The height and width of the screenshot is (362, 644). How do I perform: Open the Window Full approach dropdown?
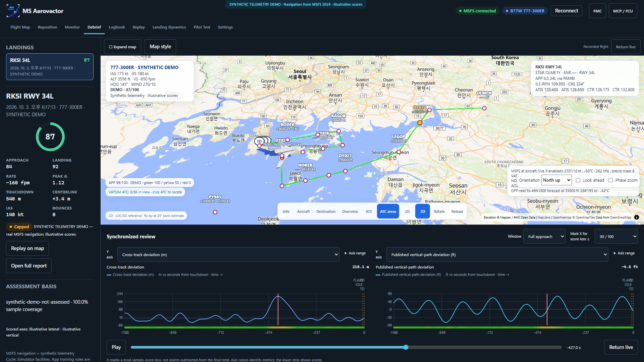pos(544,237)
